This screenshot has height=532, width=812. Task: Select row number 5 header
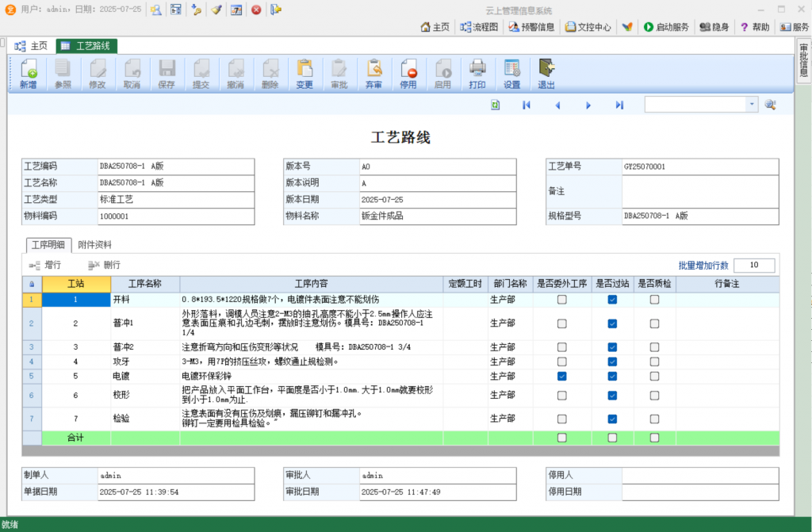(x=32, y=376)
